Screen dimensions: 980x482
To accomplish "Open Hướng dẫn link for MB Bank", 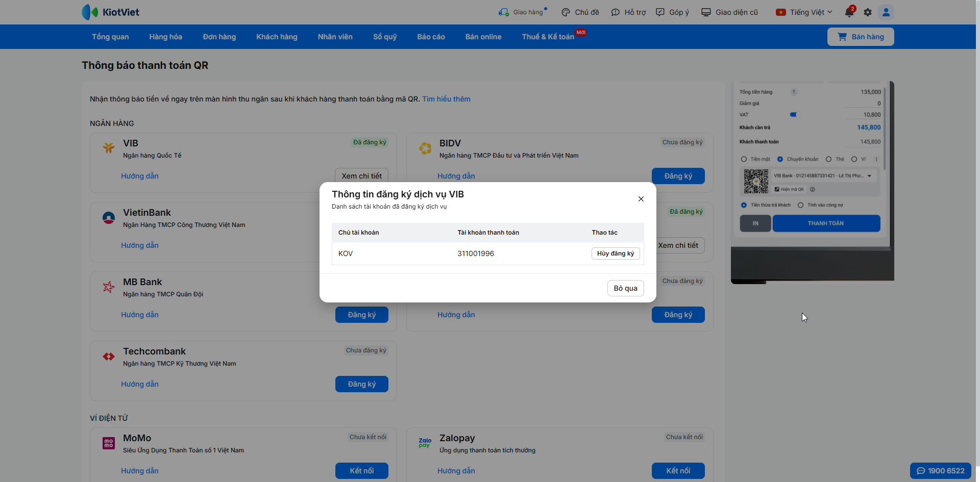I will (x=140, y=315).
